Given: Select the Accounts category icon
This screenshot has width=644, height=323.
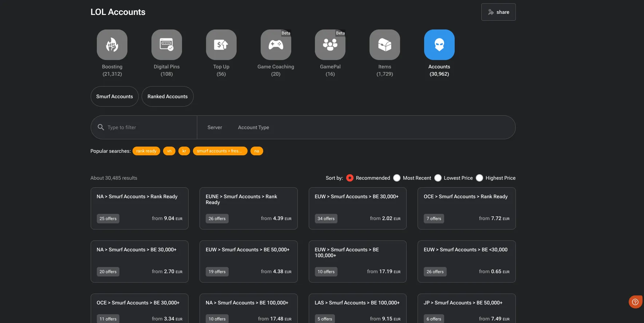Looking at the screenshot, I should [439, 45].
